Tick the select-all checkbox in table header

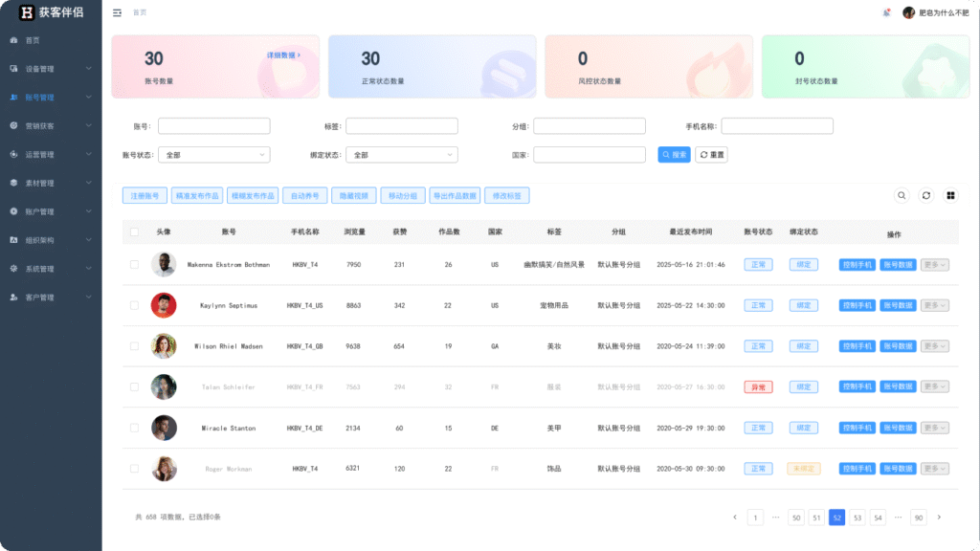click(135, 232)
